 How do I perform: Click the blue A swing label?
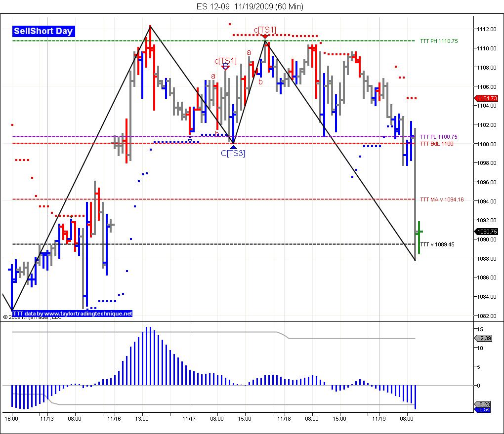[190, 139]
